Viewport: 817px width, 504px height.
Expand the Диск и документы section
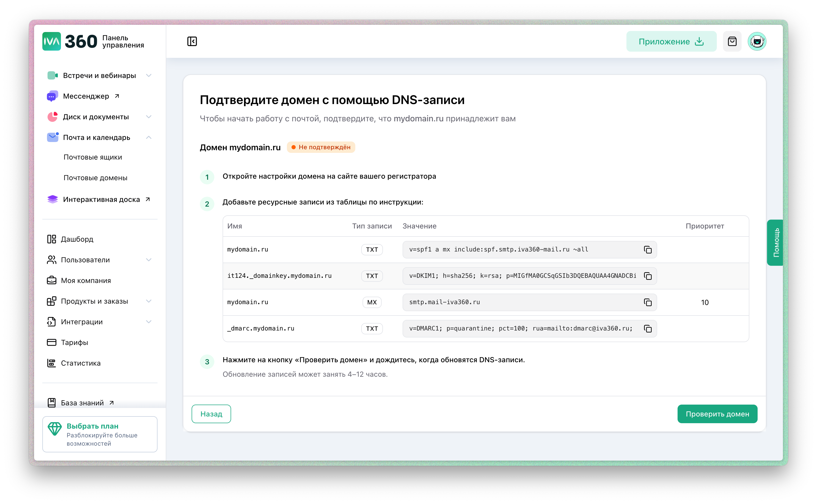coord(149,117)
